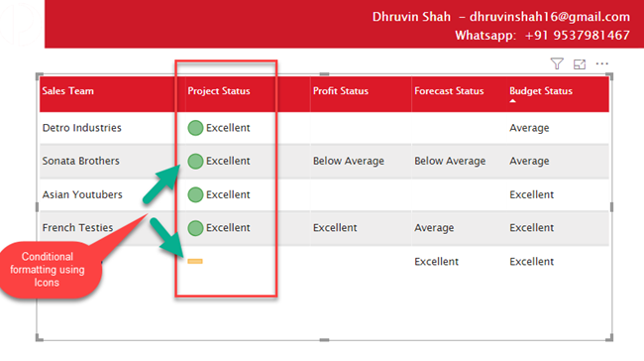Click top-left resize handle of table visual
The image size is (644, 361).
point(40,76)
